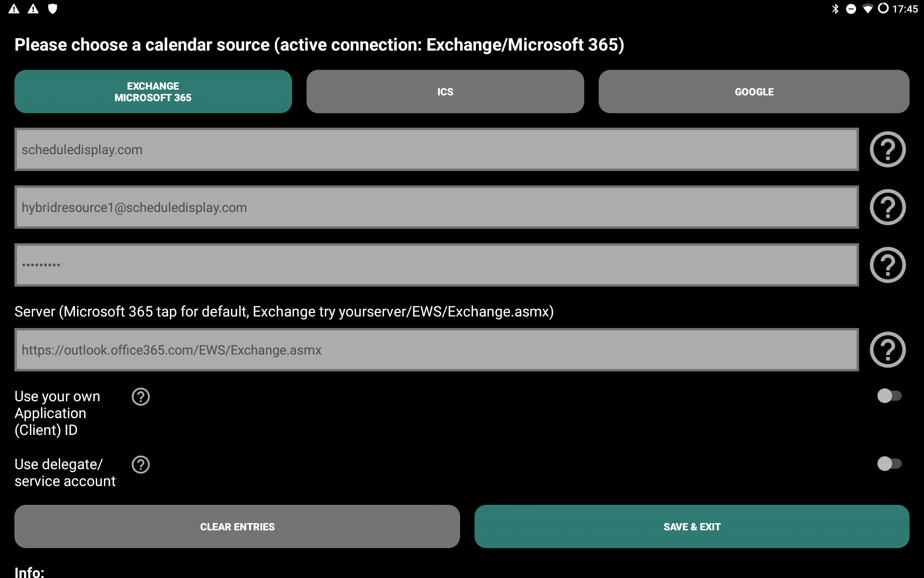The height and width of the screenshot is (578, 924).
Task: Open help for the password field
Action: [x=887, y=265]
